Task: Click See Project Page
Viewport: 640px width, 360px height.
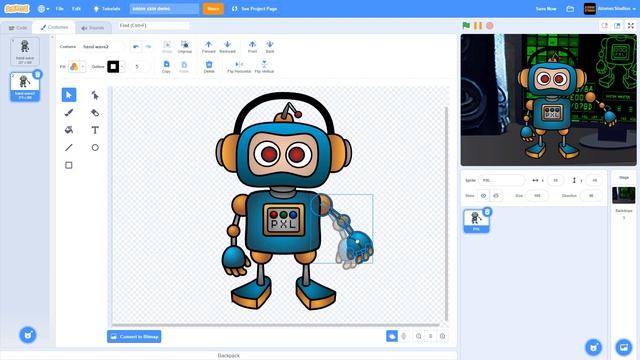Action: [254, 9]
